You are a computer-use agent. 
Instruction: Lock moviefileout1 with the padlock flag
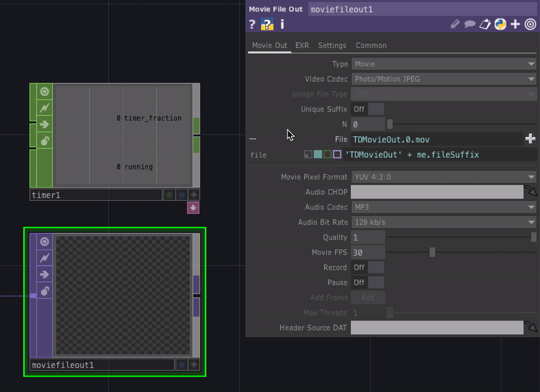click(45, 291)
